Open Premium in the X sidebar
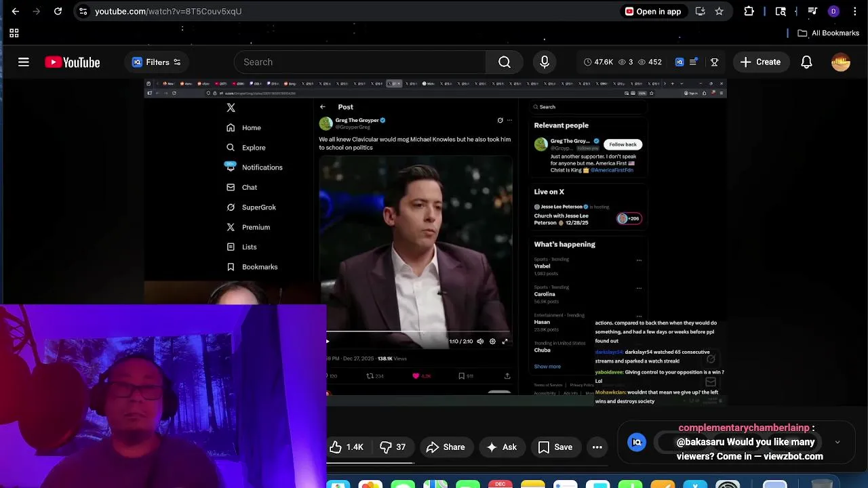This screenshot has height=488, width=868. tap(249, 227)
